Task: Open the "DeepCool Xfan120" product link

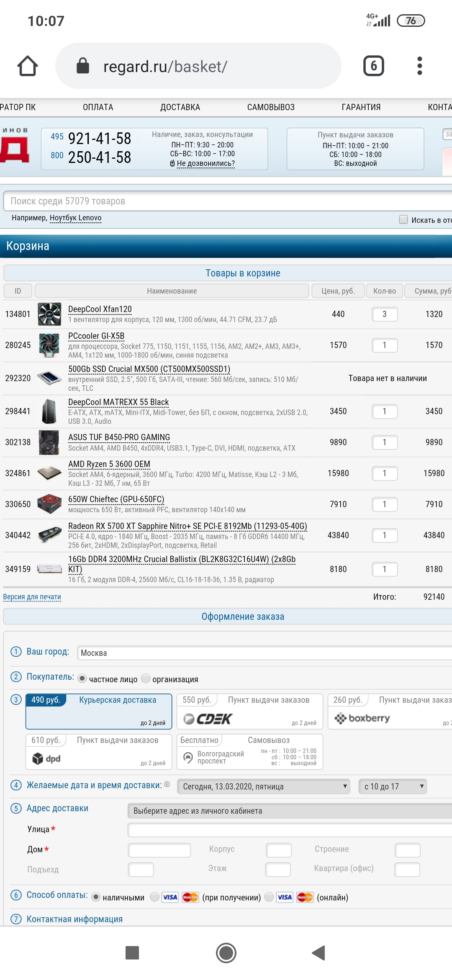Action: click(x=100, y=309)
